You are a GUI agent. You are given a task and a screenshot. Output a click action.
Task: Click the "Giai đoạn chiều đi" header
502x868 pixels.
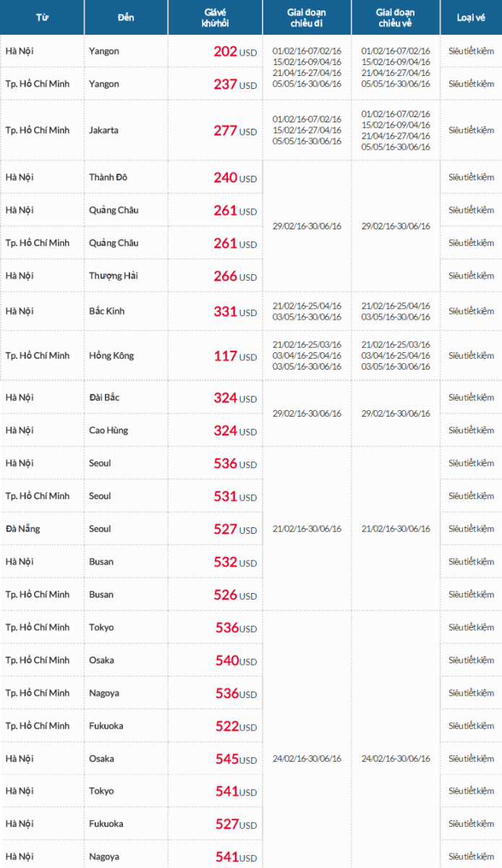tap(307, 17)
